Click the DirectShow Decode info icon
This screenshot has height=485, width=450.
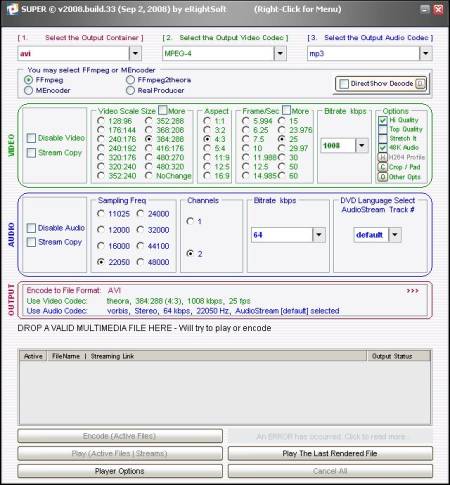(x=421, y=83)
